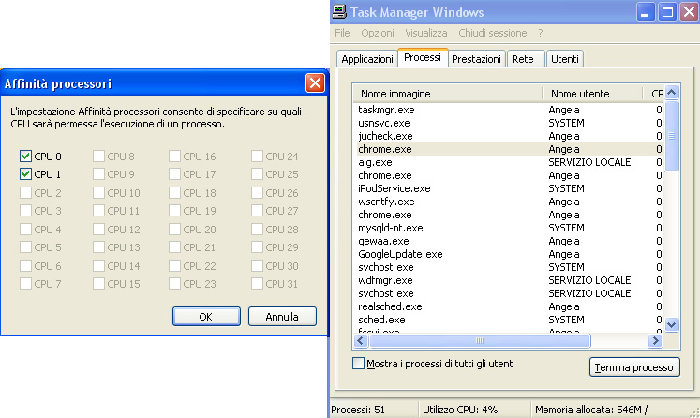Close the Task Manager window

[x=689, y=12]
